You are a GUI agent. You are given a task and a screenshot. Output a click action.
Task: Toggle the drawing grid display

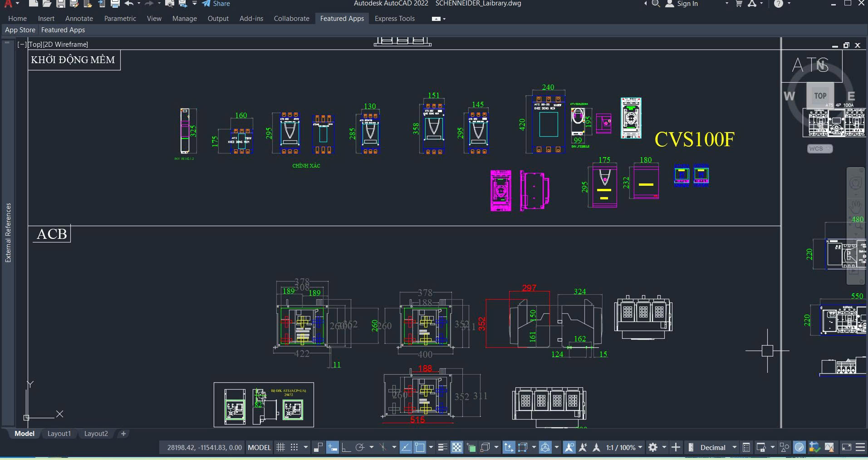click(x=281, y=447)
